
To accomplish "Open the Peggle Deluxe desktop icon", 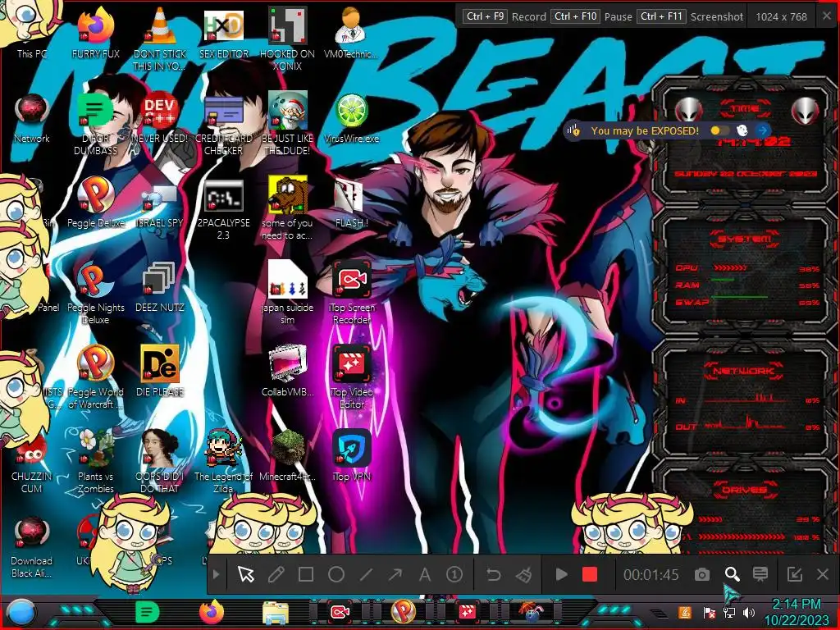I will [96, 194].
